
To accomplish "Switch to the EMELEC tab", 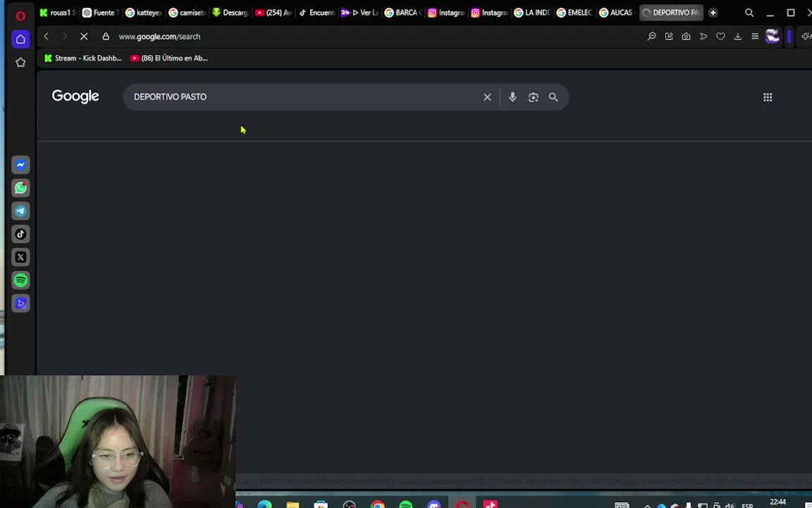I will pos(575,13).
